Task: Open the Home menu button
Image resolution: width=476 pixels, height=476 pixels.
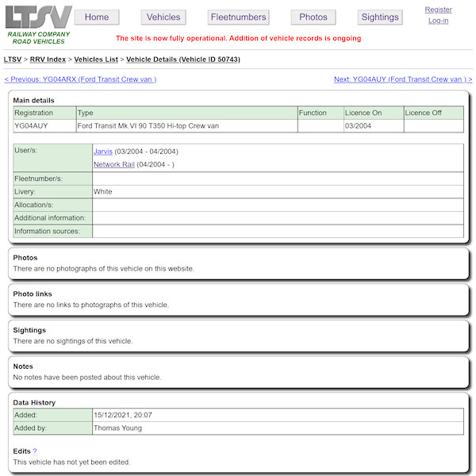Action: coord(97,17)
